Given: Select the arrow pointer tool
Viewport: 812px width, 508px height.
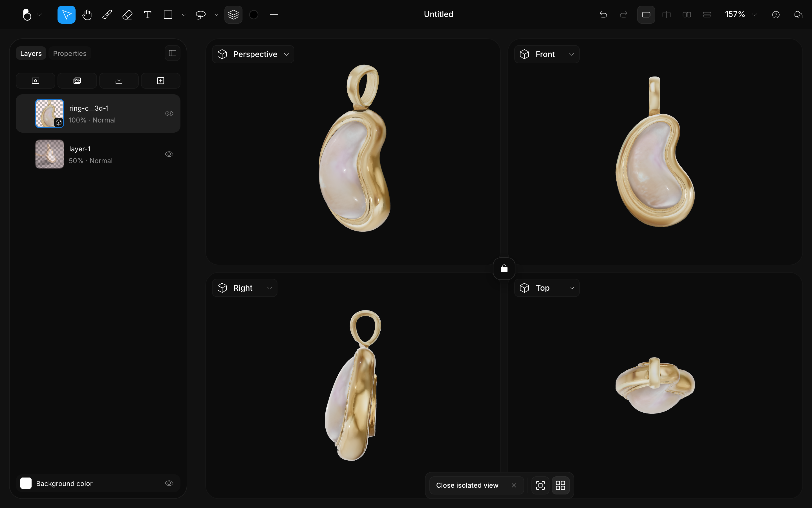Looking at the screenshot, I should (67, 14).
